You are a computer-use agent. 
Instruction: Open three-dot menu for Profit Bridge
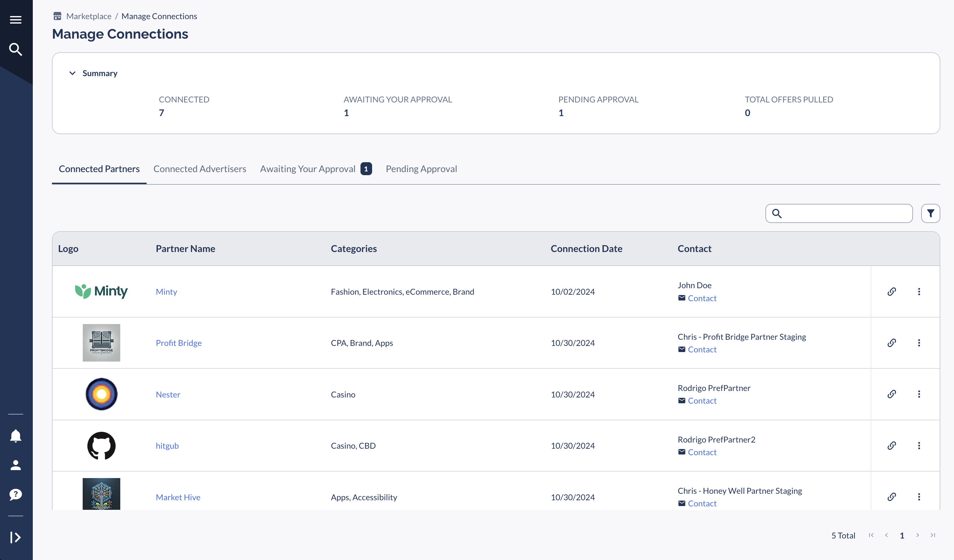tap(919, 343)
